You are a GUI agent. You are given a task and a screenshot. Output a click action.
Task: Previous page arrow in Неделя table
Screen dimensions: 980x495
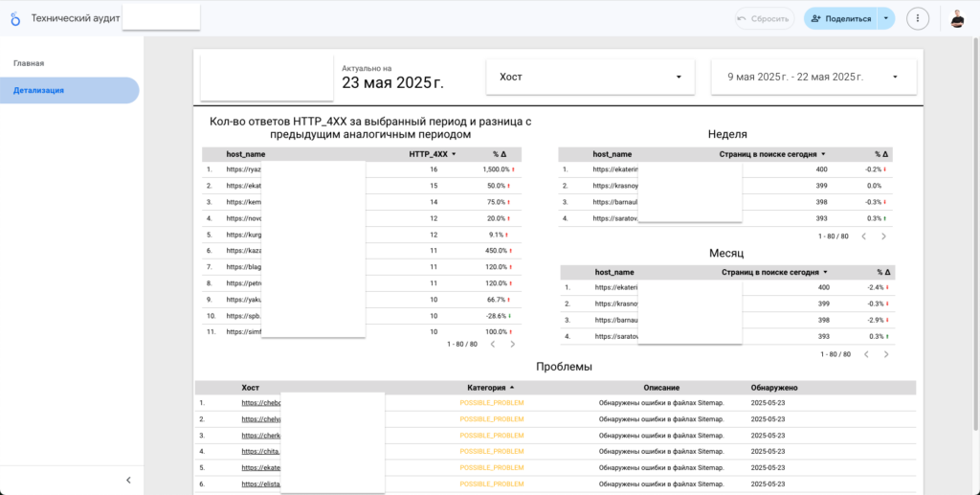(x=864, y=236)
